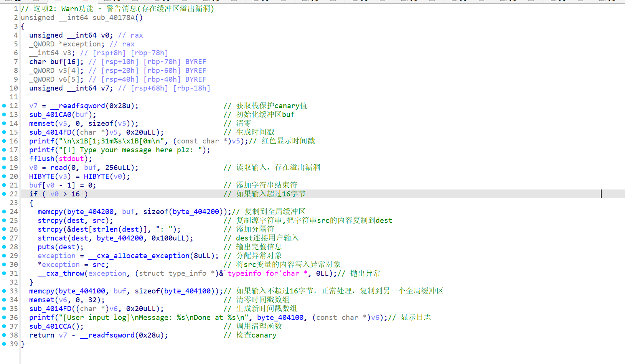Toggle the breakpoint dot on line 36
The width and height of the screenshot is (625, 364).
pyautogui.click(x=3, y=317)
